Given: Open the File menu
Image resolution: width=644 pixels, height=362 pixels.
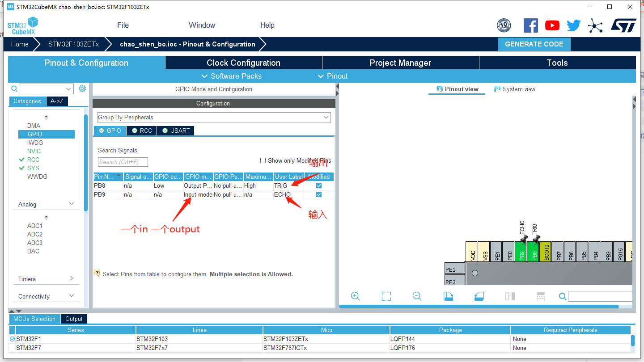Looking at the screenshot, I should pyautogui.click(x=123, y=25).
